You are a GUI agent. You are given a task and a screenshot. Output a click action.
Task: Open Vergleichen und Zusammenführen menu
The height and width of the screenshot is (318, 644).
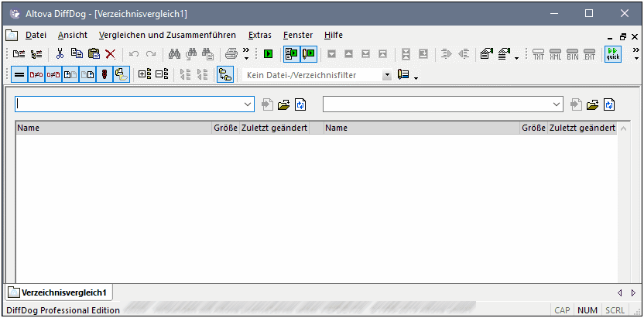[x=167, y=36]
